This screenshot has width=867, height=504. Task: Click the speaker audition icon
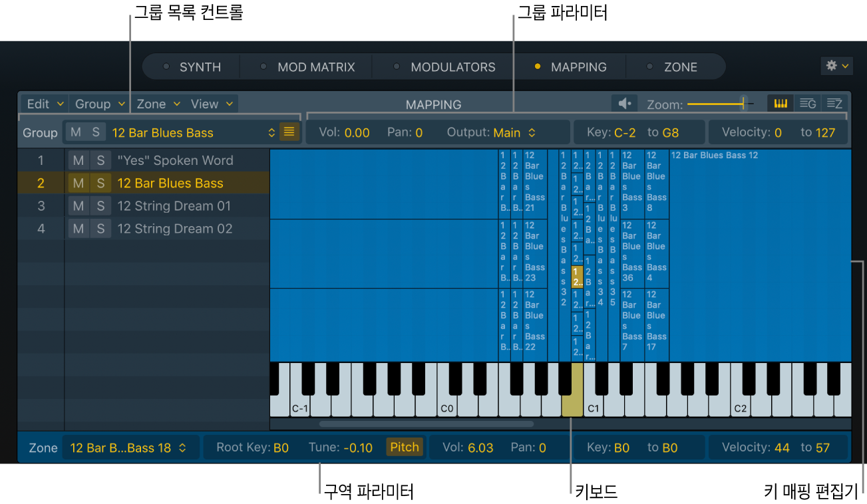click(x=624, y=103)
